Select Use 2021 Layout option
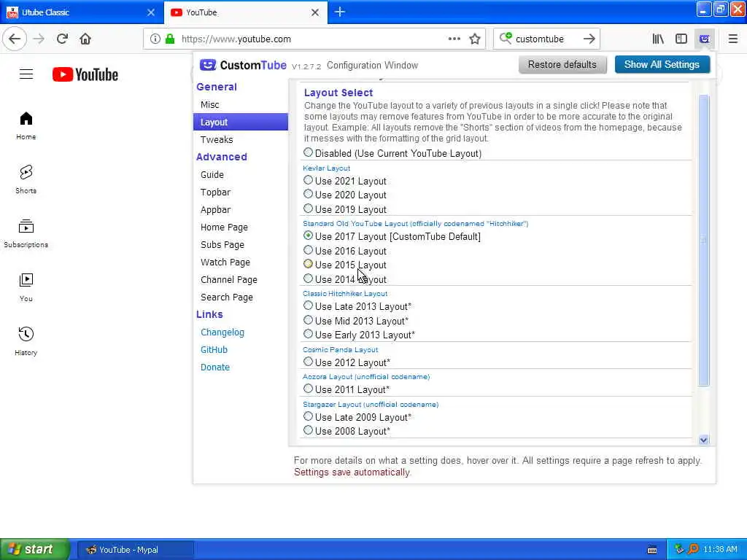Screen dimensions: 747x560 [309, 180]
